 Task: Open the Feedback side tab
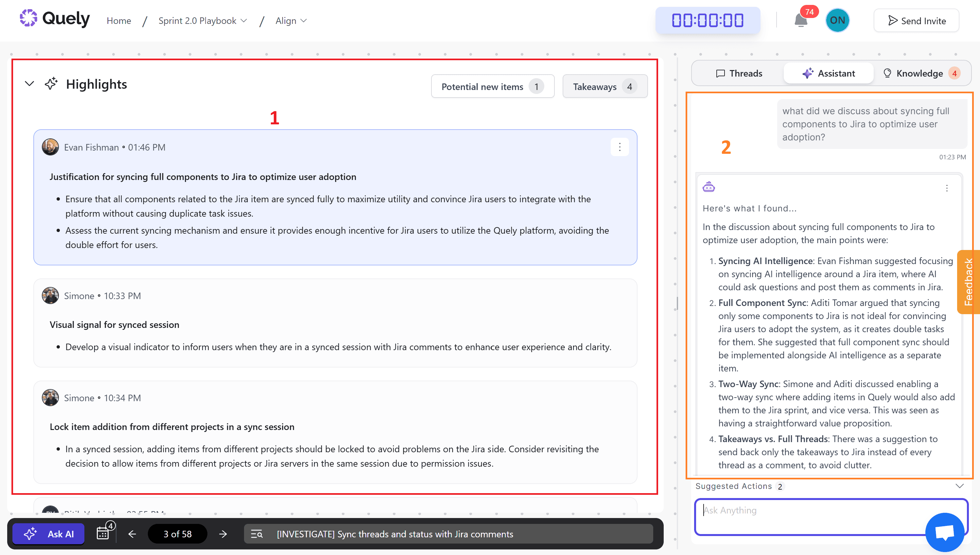point(968,282)
